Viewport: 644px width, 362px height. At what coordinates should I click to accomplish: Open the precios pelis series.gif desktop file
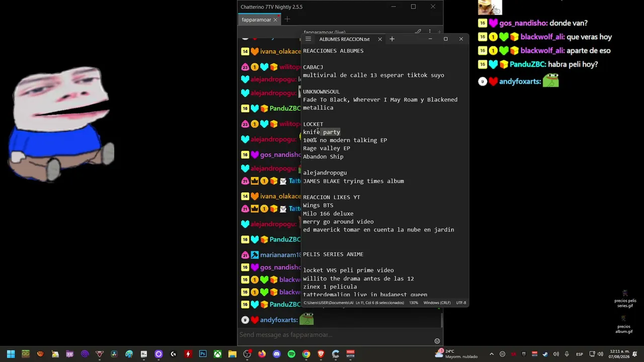coord(625,299)
